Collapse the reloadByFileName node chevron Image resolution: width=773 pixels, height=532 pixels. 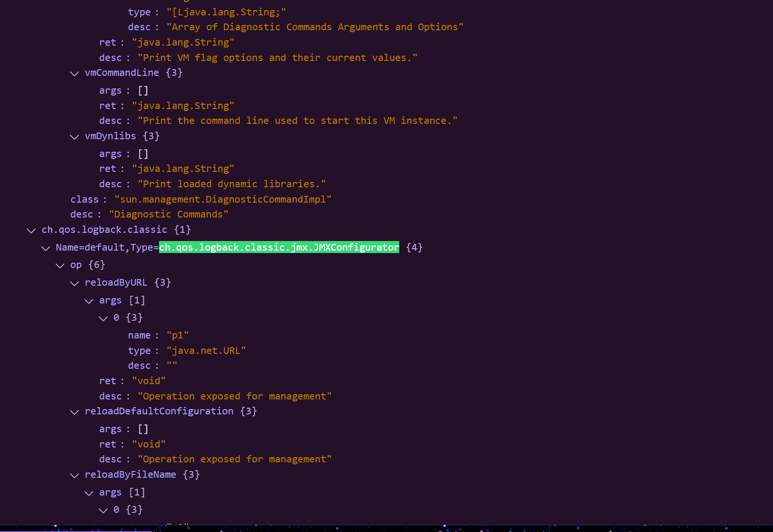click(x=74, y=475)
